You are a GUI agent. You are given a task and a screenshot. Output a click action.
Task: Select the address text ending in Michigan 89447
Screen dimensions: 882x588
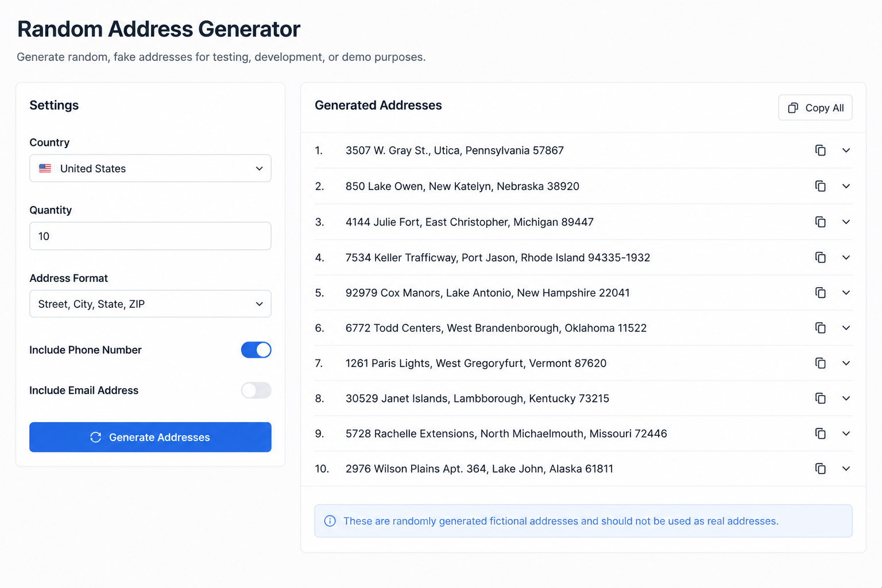coord(470,222)
